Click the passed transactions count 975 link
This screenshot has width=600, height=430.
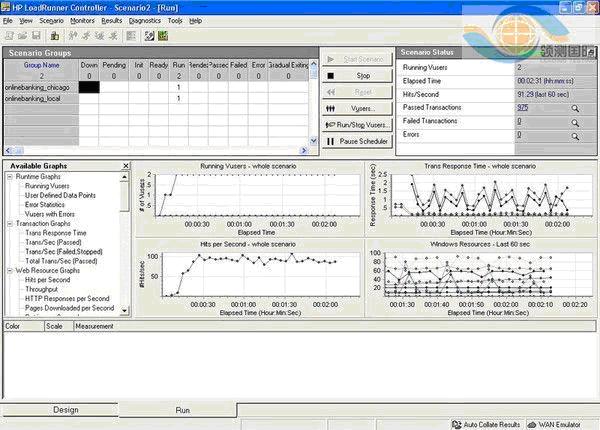pyautogui.click(x=523, y=107)
